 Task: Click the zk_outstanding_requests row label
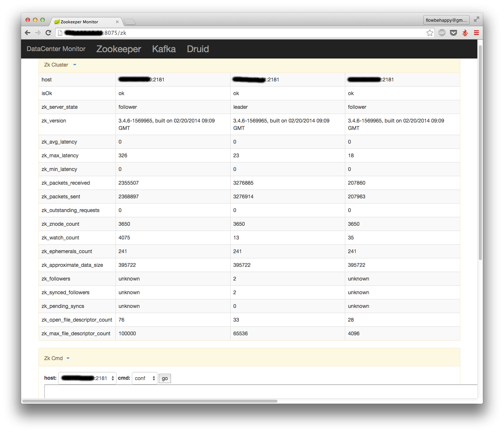(70, 210)
